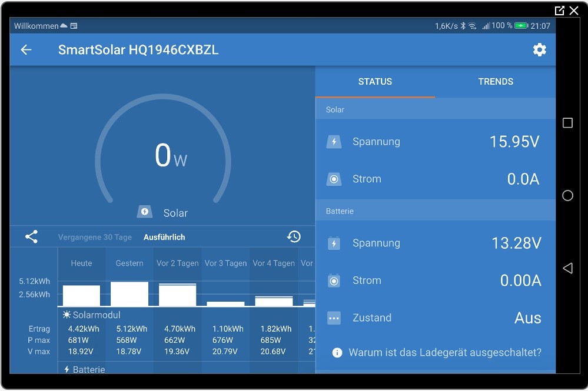Viewport: 588px width, 391px height.
Task: Click the 1.10kWh yield value
Action: pos(228,329)
